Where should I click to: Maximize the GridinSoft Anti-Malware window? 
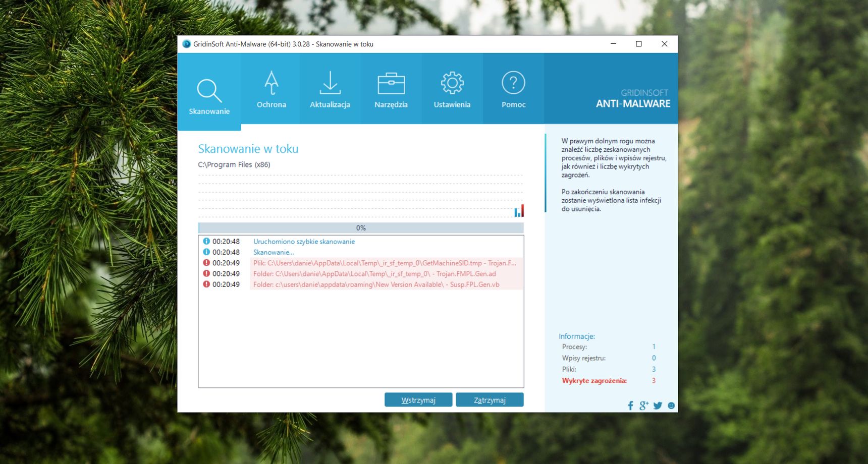point(639,44)
